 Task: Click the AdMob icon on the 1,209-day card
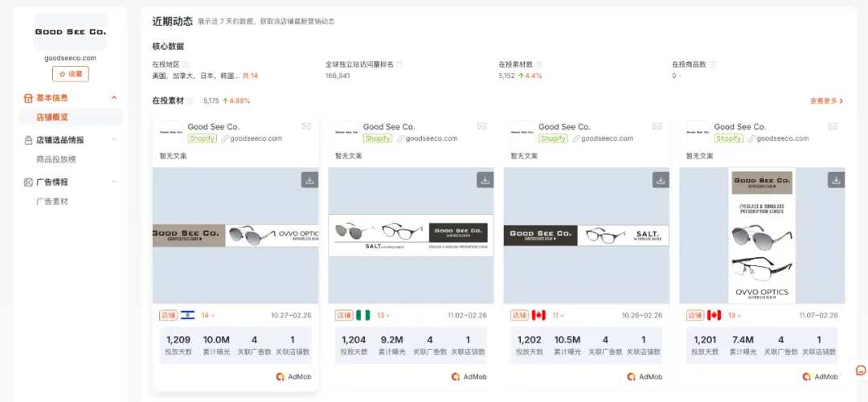click(280, 376)
